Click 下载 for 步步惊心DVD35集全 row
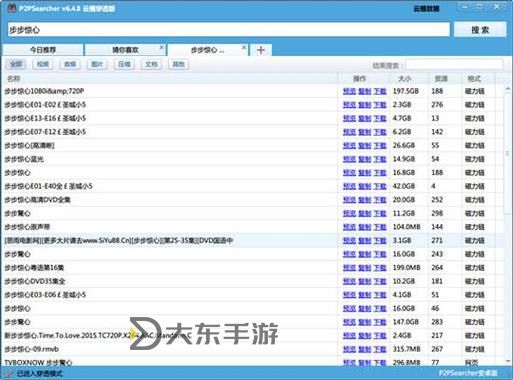 [380, 281]
